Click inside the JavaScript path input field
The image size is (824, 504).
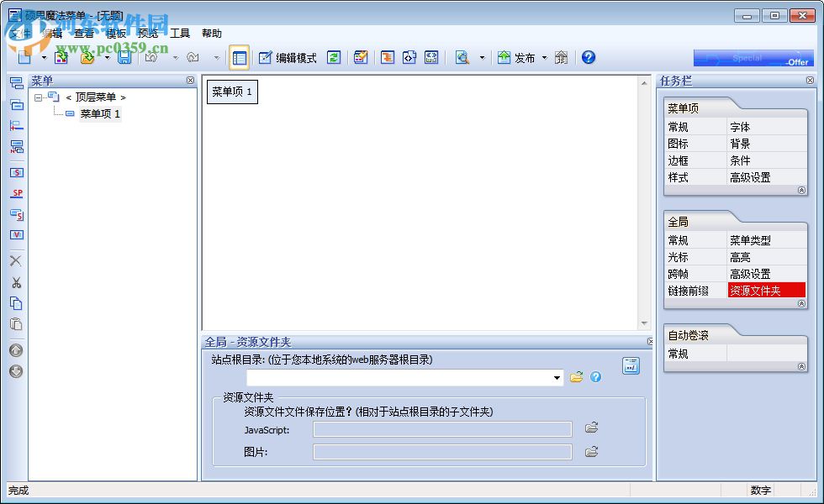(x=441, y=431)
